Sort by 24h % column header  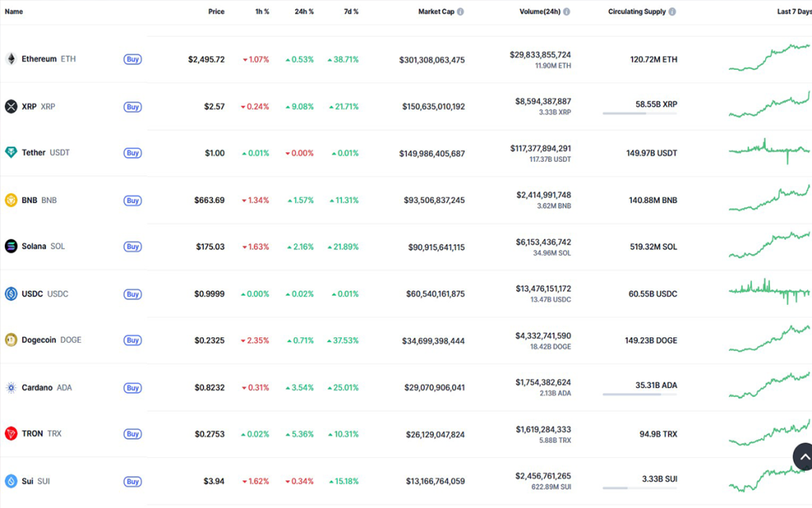click(304, 12)
